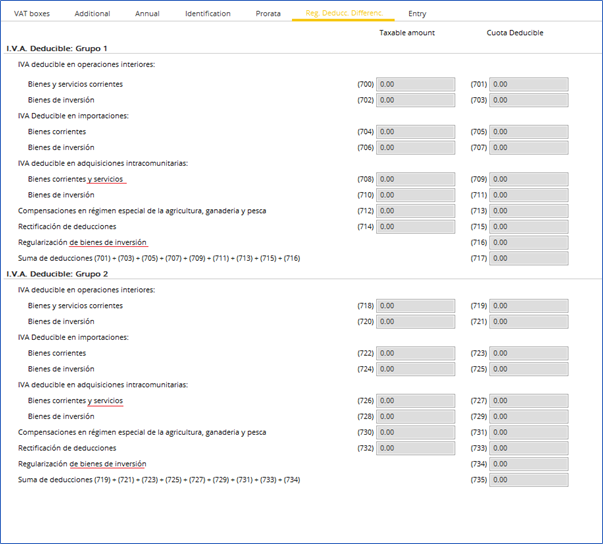Screen dimensions: 603x544
Task: Focus box 715 rectification quota field
Action: coord(529,226)
